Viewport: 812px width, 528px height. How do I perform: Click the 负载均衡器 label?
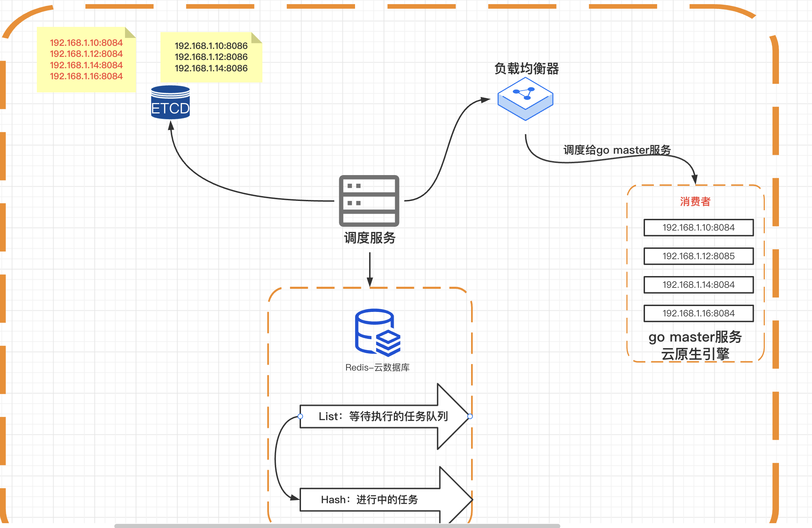click(x=526, y=69)
